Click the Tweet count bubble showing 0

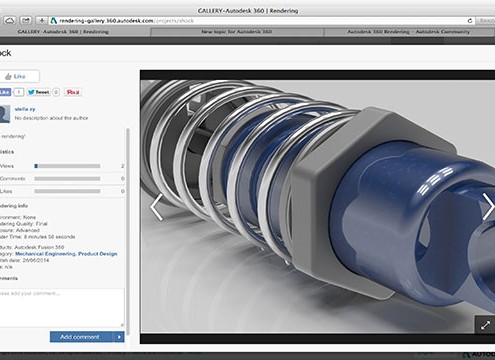click(56, 92)
